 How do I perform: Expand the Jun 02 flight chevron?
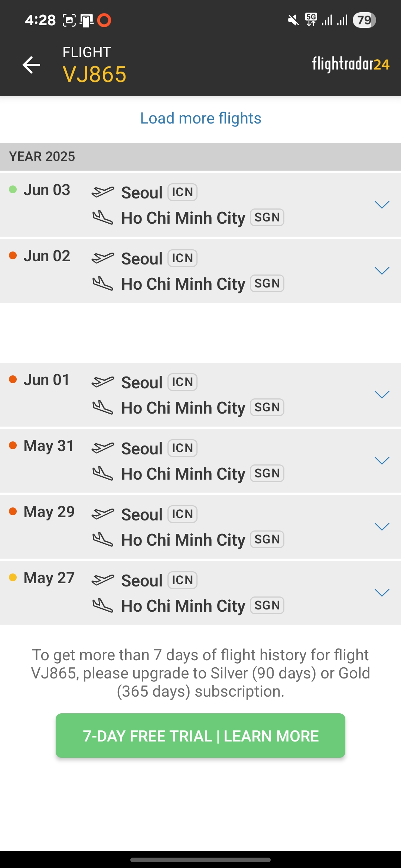pyautogui.click(x=382, y=270)
